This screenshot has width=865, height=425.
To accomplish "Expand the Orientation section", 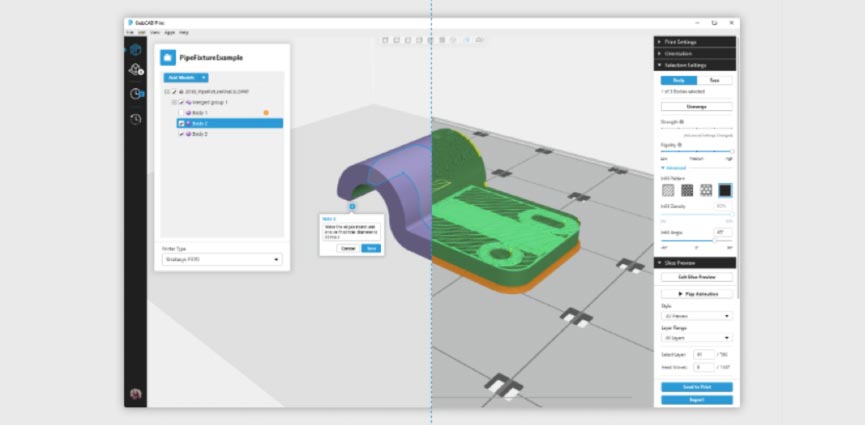I will (x=695, y=53).
